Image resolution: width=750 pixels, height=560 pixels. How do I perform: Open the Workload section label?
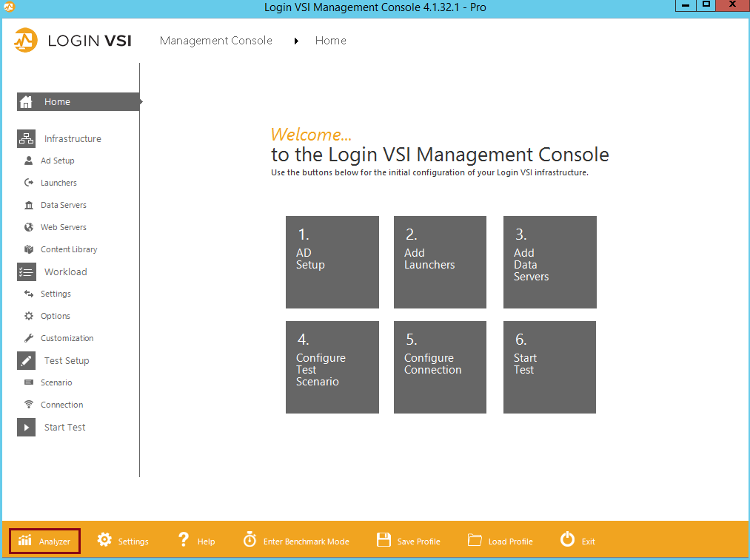(x=66, y=272)
